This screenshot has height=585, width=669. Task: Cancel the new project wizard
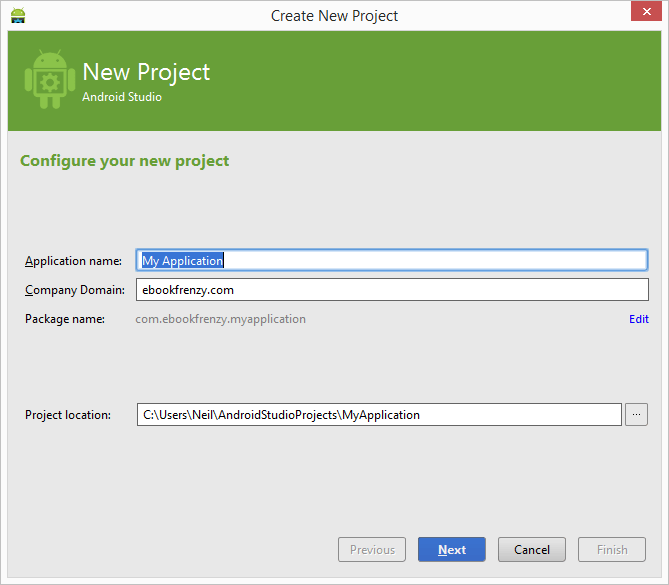531,549
